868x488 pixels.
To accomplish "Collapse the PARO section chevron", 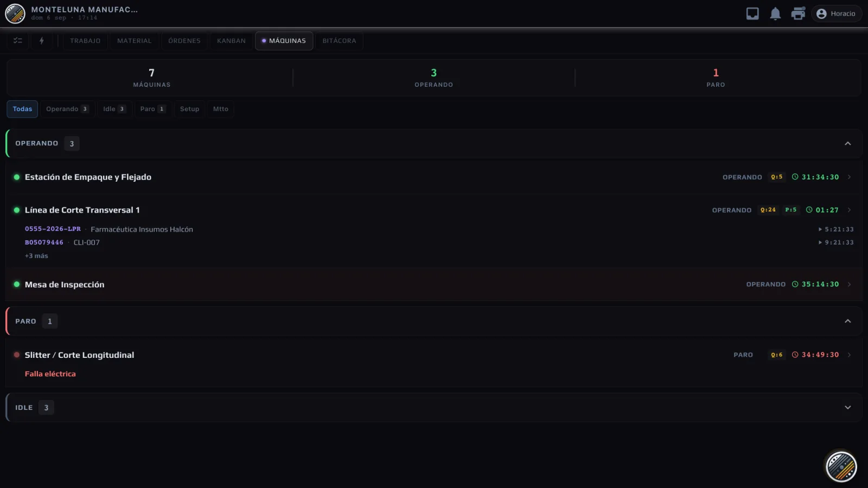I will (848, 322).
